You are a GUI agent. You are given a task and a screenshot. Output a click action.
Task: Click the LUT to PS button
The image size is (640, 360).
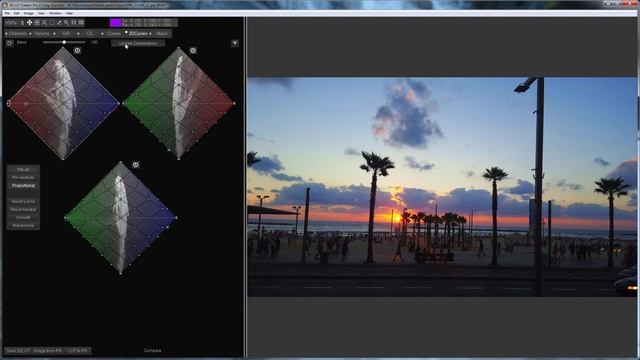tap(78, 351)
